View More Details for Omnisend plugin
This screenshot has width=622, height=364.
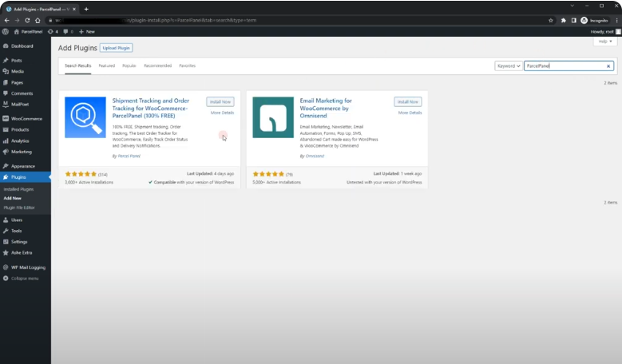(x=410, y=113)
